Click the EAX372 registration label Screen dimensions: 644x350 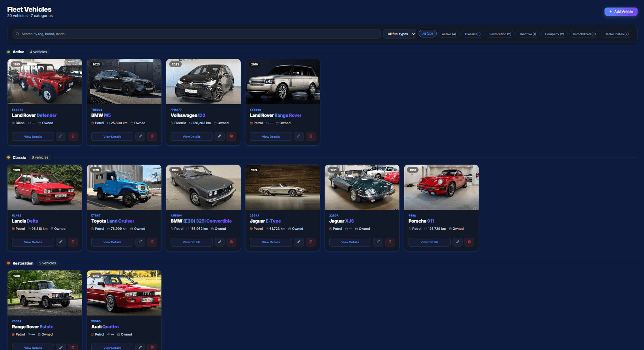(x=18, y=110)
